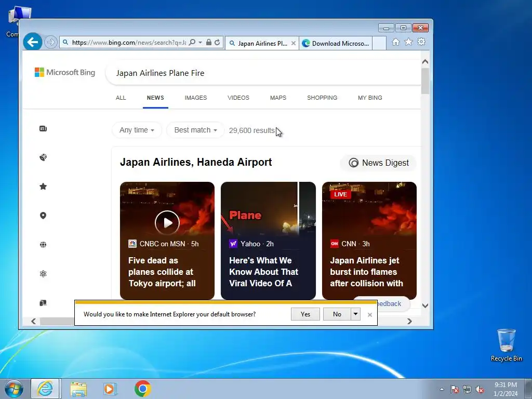Click the vertical scrollbar thumb
Image resolution: width=532 pixels, height=399 pixels.
pos(425,81)
